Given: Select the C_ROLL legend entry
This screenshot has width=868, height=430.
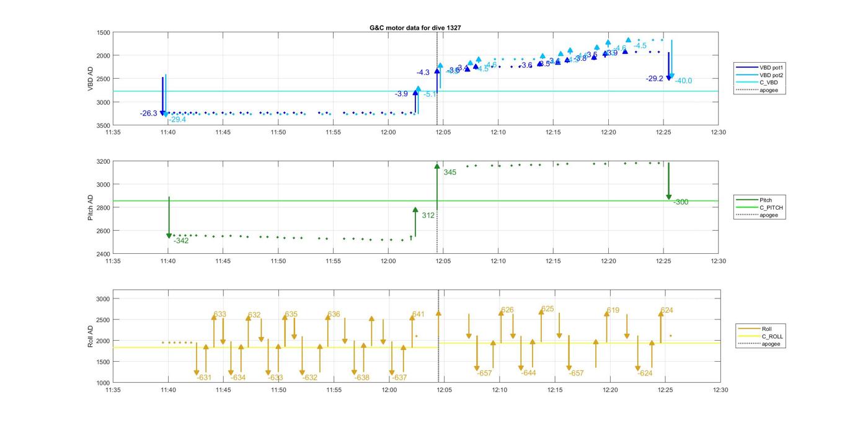Looking at the screenshot, I should [x=772, y=336].
